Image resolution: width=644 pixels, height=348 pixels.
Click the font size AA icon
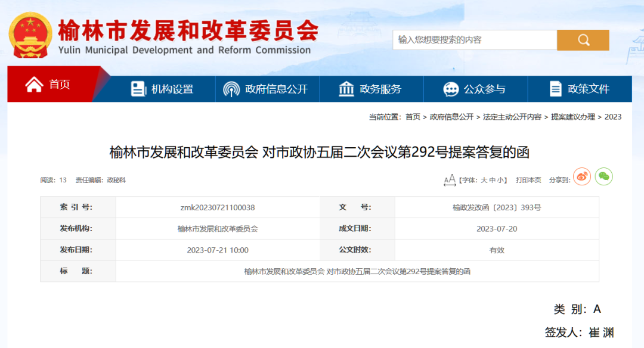[x=450, y=180]
